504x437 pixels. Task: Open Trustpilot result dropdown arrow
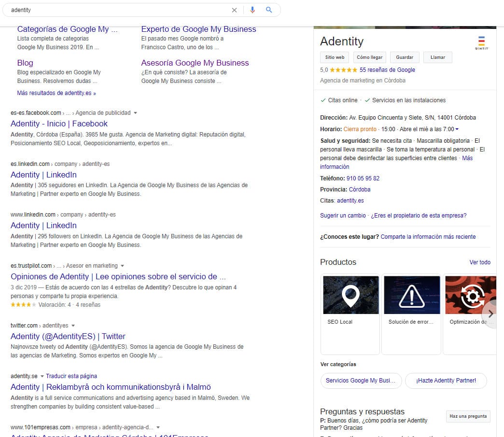[x=123, y=266]
